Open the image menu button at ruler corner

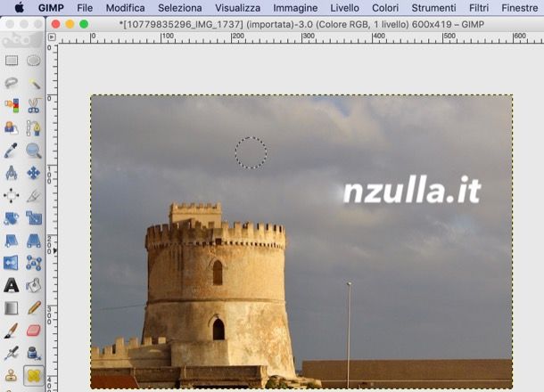click(x=52, y=37)
